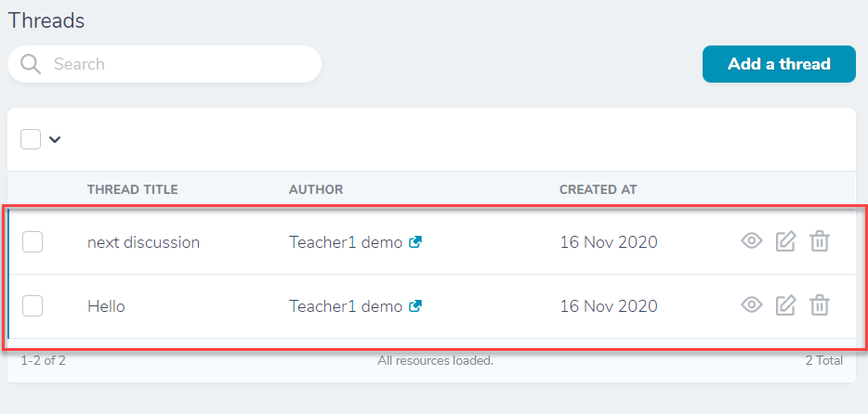Image resolution: width=868 pixels, height=414 pixels.
Task: View the 'Hello' thread via eye icon
Action: tap(751, 304)
